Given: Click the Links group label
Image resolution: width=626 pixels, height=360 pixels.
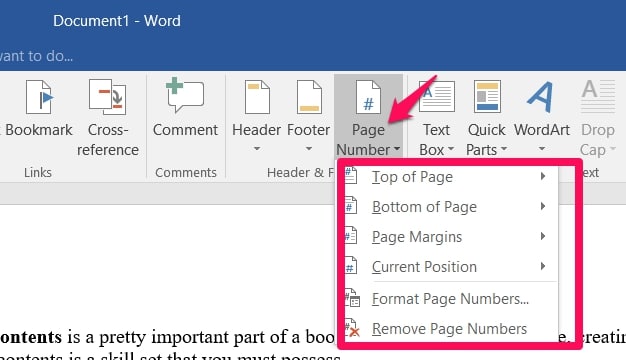Looking at the screenshot, I should [38, 172].
